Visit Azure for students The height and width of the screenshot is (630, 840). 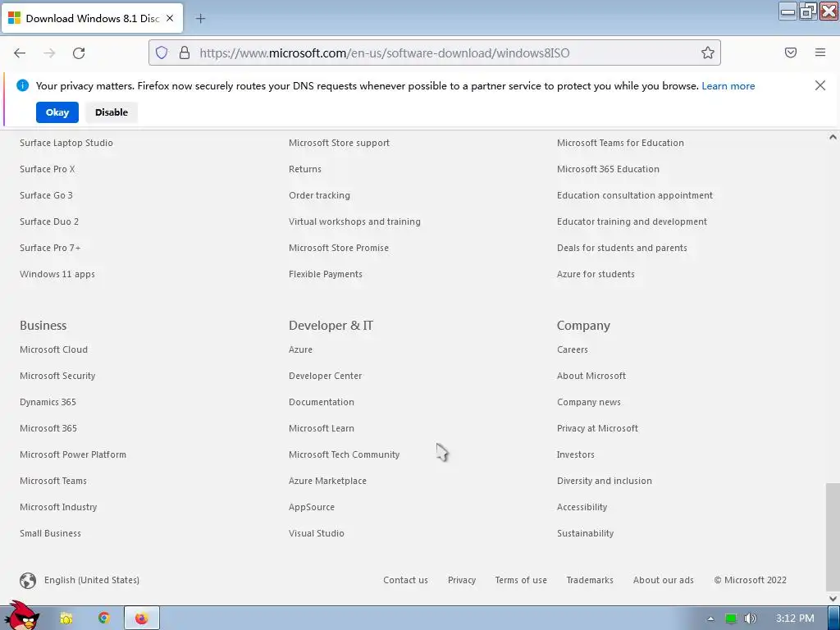tap(596, 274)
